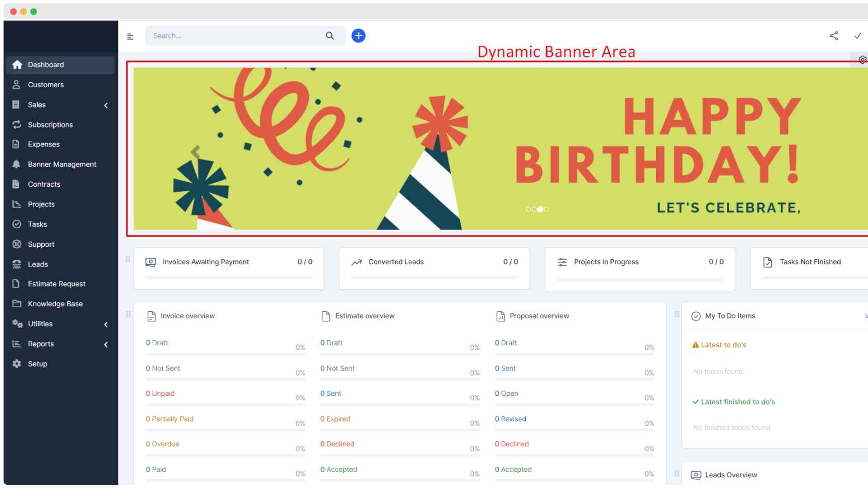Open Customers in the sidebar
This screenshot has height=488, width=868.
pyautogui.click(x=46, y=84)
